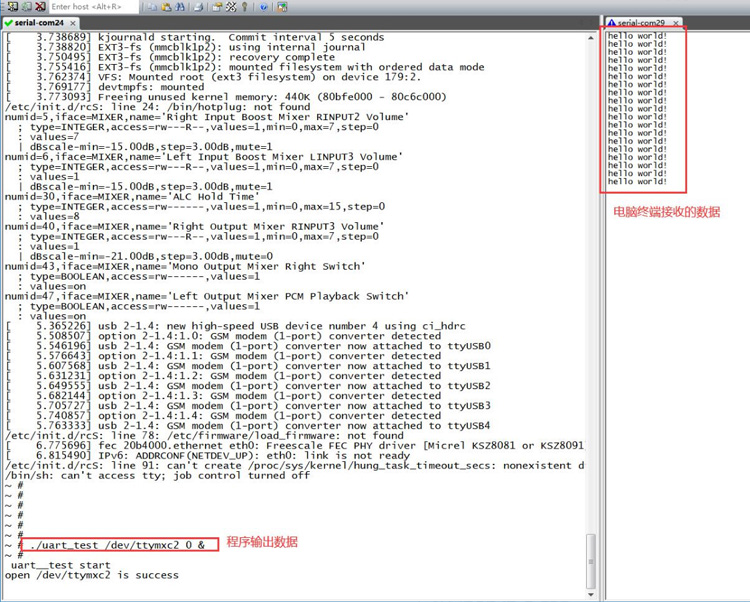Image resolution: width=750 pixels, height=602 pixels.
Task: Switch to the serial-com29 tab
Action: 640,22
